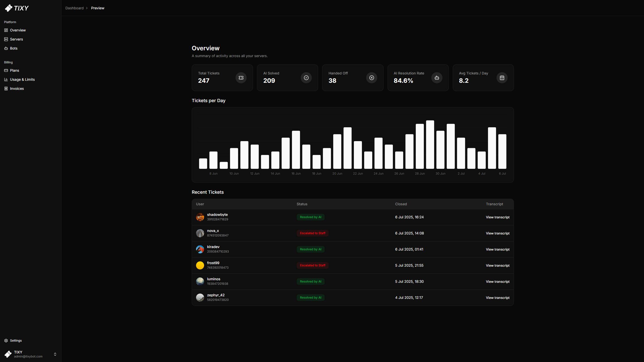Go to Dashboard breadcrumb link
Image resolution: width=644 pixels, height=362 pixels.
click(74, 8)
